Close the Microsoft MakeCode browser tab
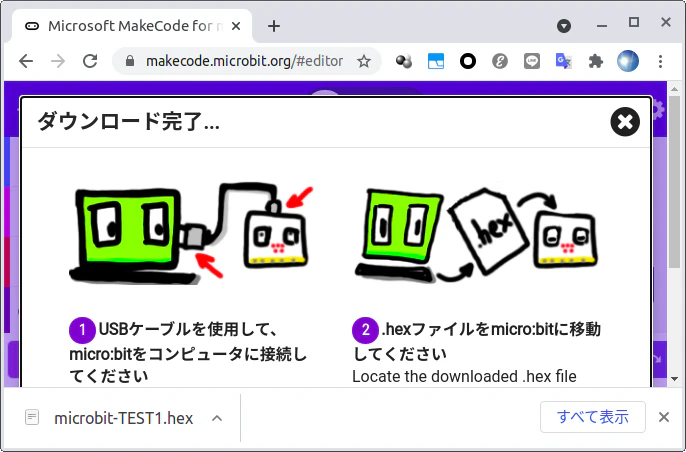Screen dimensions: 686x452 tap(236, 26)
